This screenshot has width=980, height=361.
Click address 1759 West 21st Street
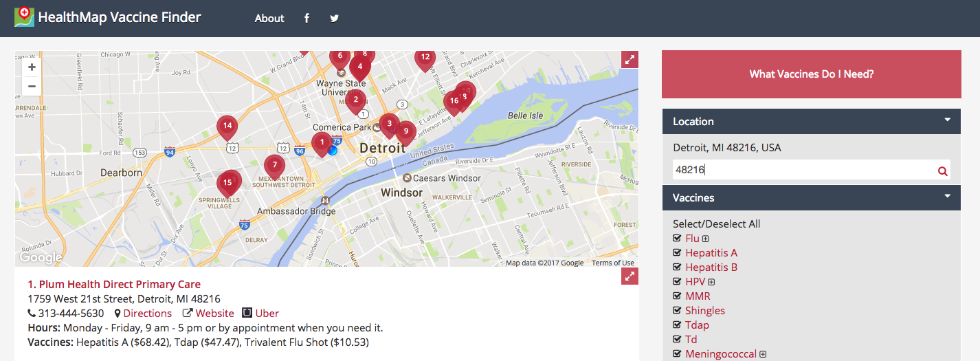click(x=124, y=299)
